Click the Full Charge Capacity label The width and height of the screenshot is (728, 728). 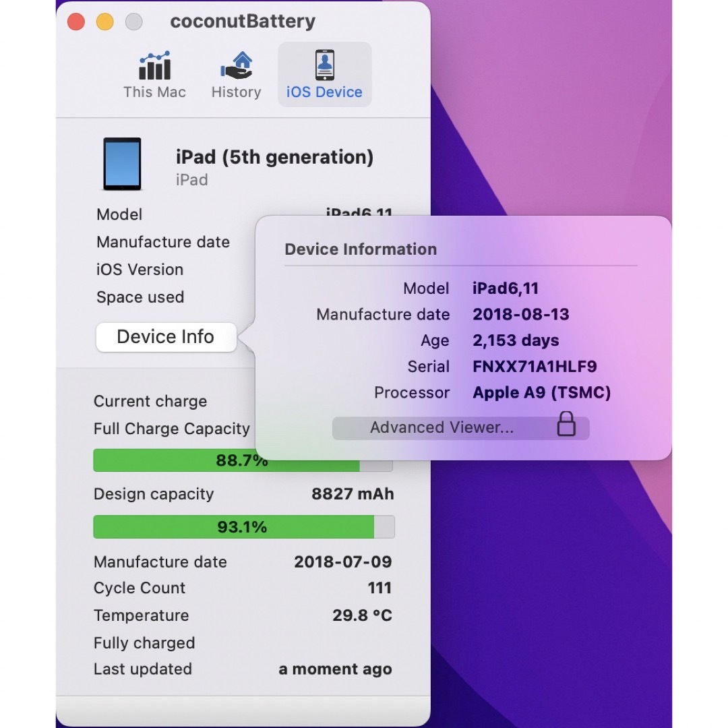[172, 429]
